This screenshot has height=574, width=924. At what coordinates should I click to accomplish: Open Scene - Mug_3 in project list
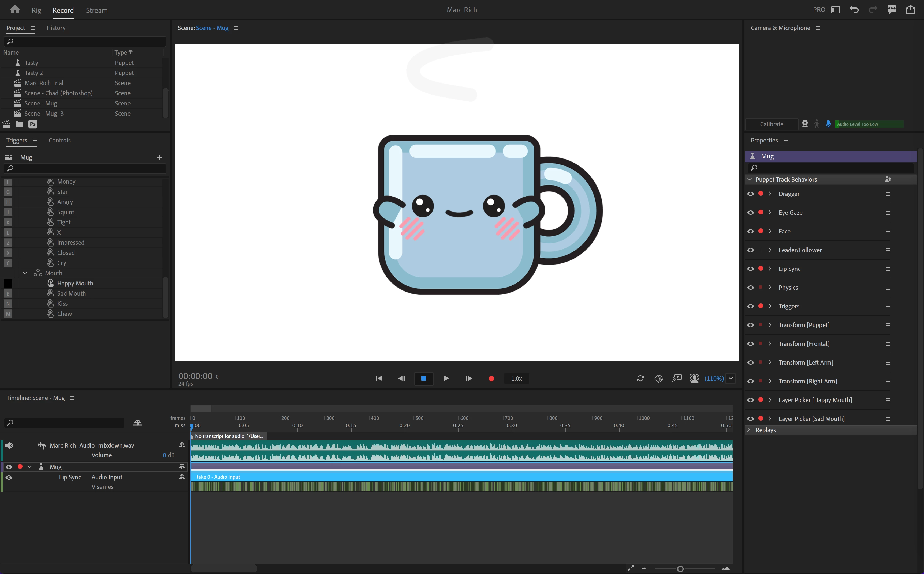click(44, 114)
